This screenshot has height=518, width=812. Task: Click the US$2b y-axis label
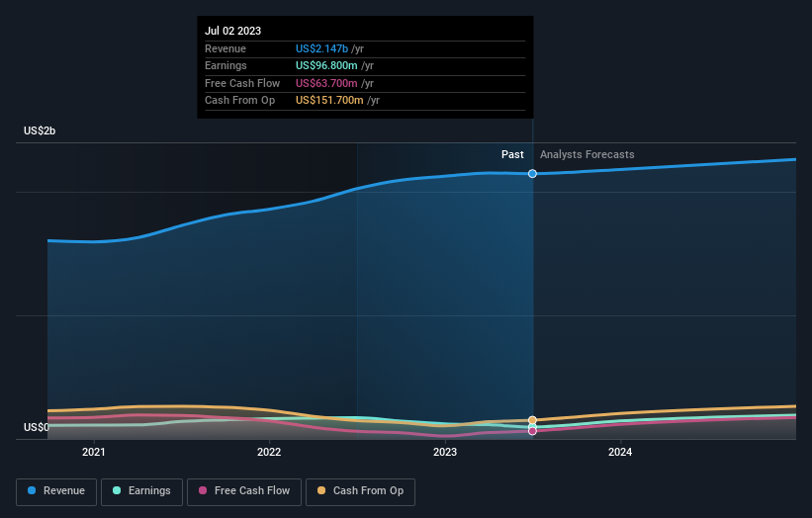(40, 130)
